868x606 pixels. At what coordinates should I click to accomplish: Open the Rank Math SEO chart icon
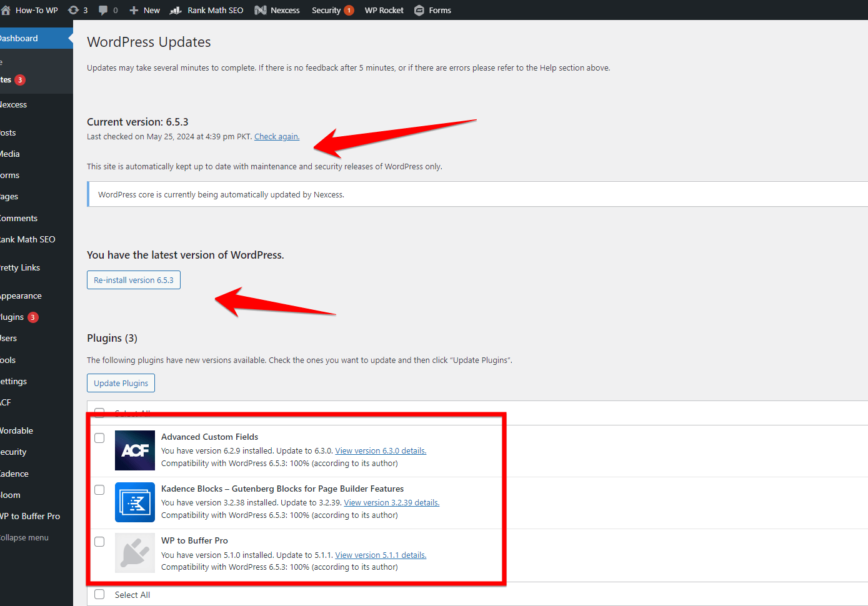click(176, 10)
